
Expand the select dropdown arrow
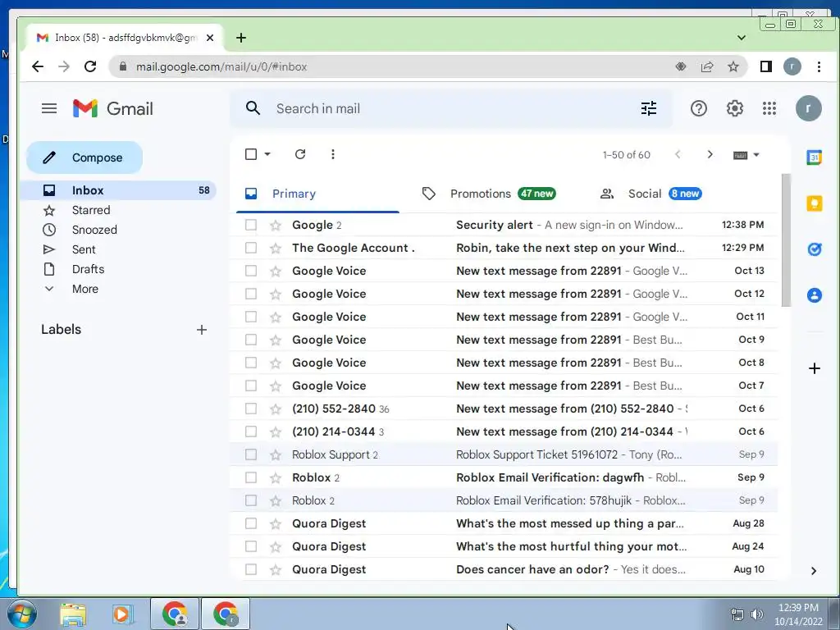tap(267, 154)
